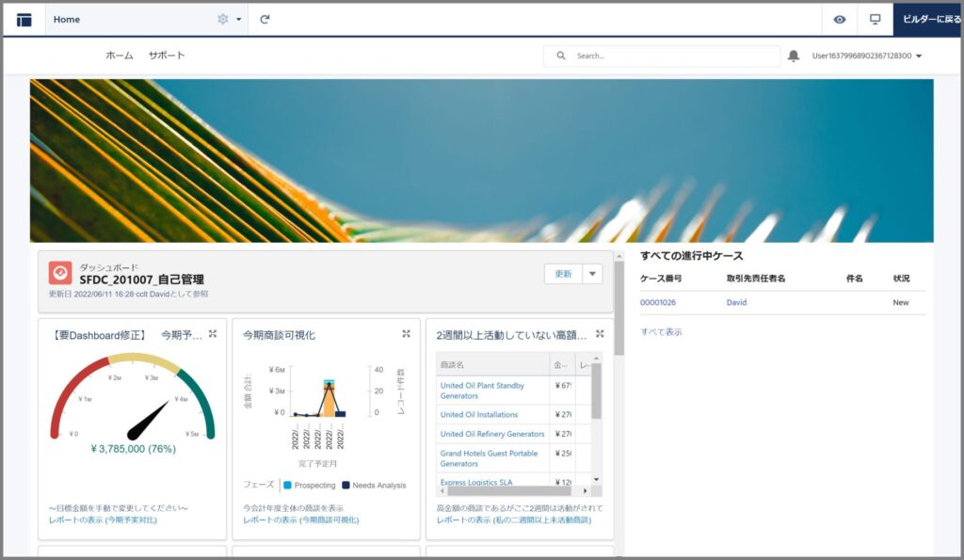Open the User1637996890236712830​0 profile menu
Image resolution: width=964 pixels, height=560 pixels.
pos(866,56)
